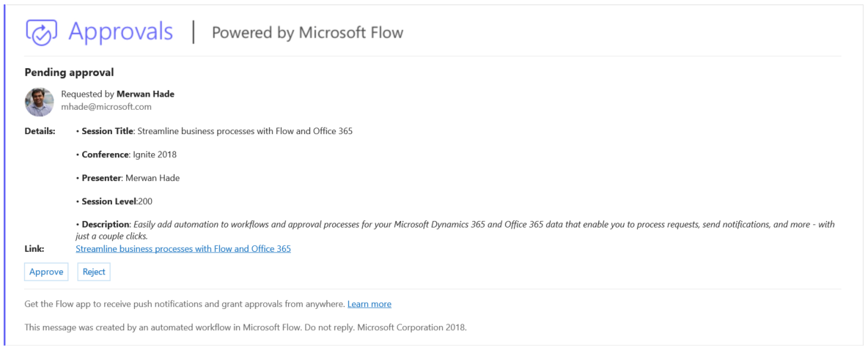Viewport: 868px width, 350px height.
Task: Click the Approvals checkmark logo icon
Action: coord(41,32)
